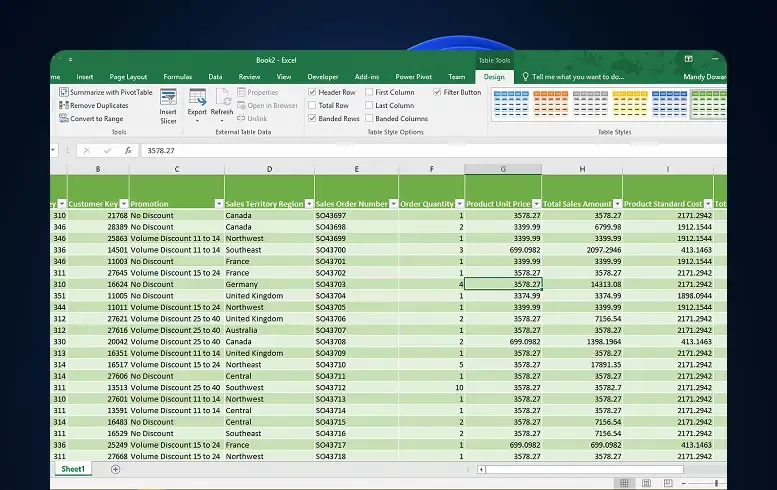
Task: Add a new sheet with plus icon
Action: pyautogui.click(x=115, y=469)
